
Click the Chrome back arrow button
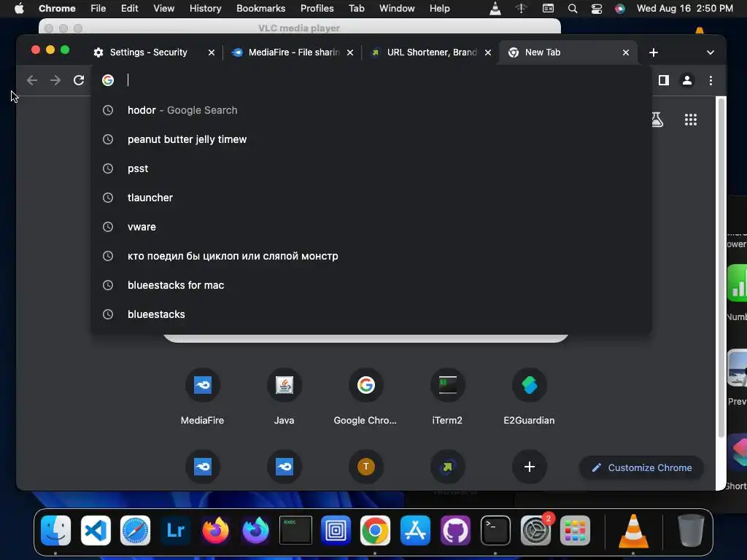pyautogui.click(x=32, y=80)
